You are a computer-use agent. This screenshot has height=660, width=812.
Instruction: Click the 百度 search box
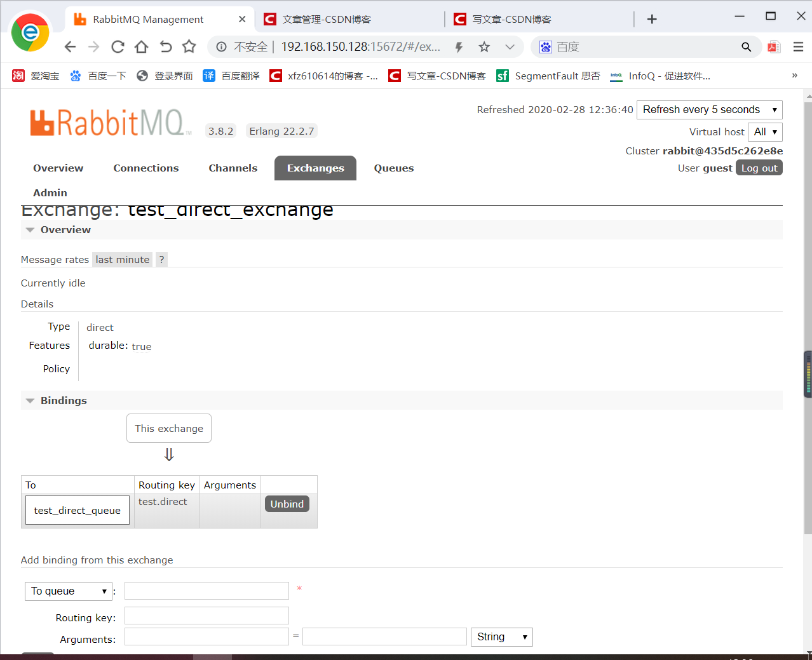(645, 47)
